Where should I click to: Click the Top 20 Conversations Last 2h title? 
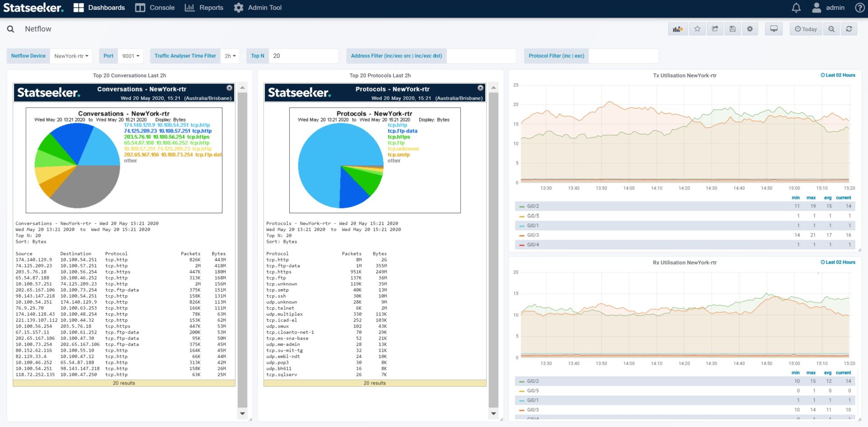[x=130, y=75]
